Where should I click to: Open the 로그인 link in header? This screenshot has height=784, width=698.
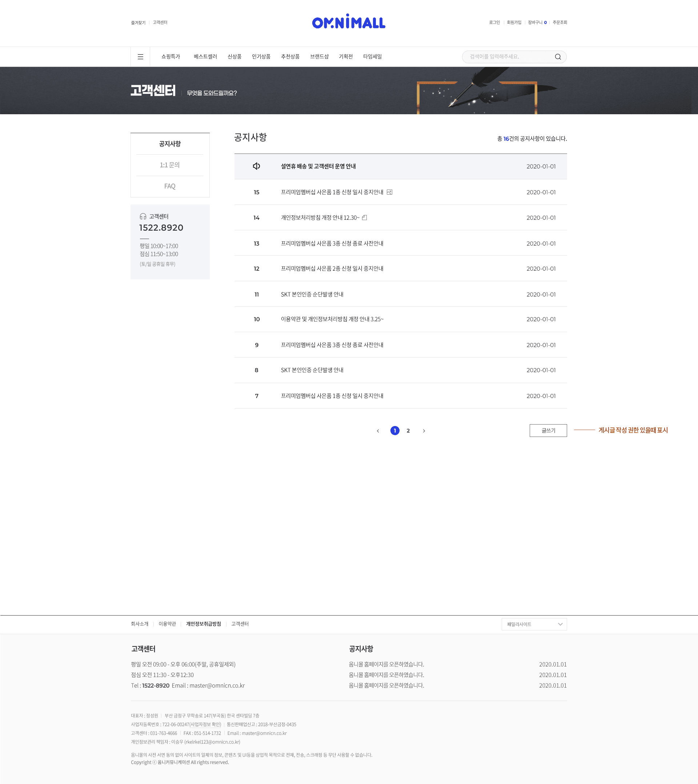[494, 23]
